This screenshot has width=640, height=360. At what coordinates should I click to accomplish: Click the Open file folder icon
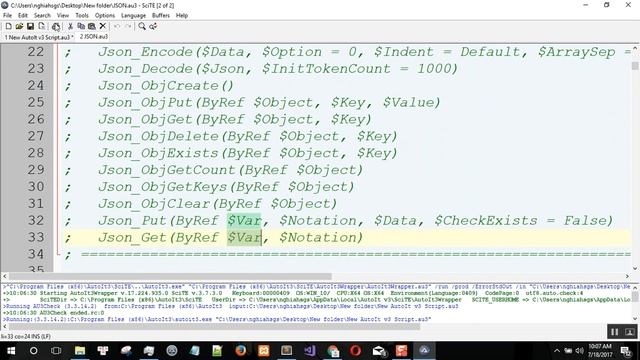pyautogui.click(x=19, y=27)
